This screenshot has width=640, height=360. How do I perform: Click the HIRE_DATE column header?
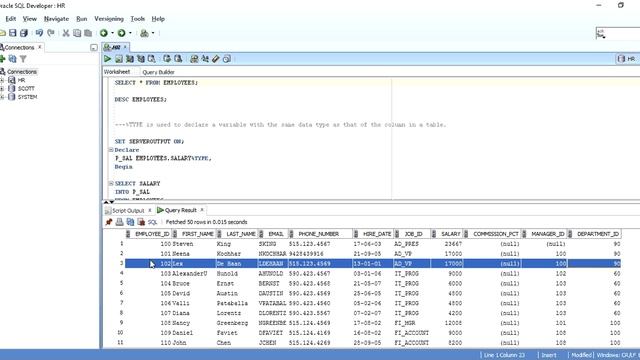pos(373,234)
